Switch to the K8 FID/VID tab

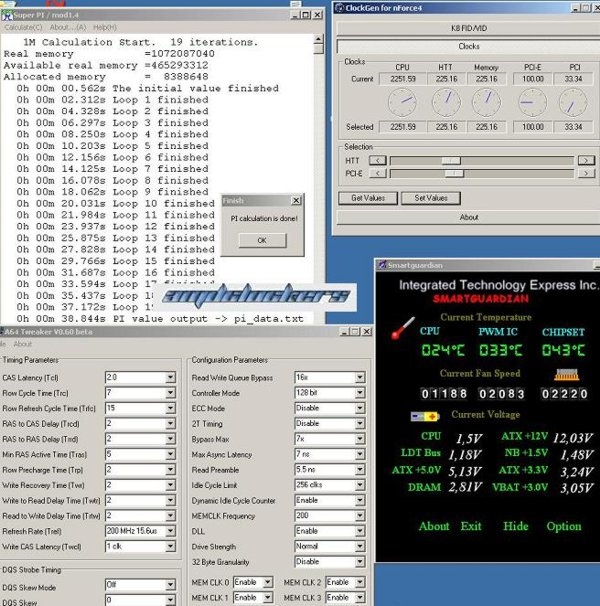tap(468, 29)
